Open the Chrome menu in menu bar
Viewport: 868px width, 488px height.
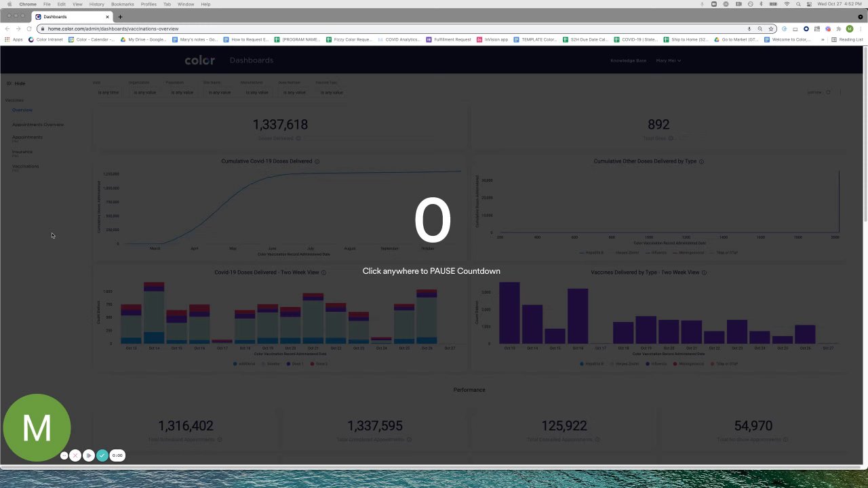28,4
